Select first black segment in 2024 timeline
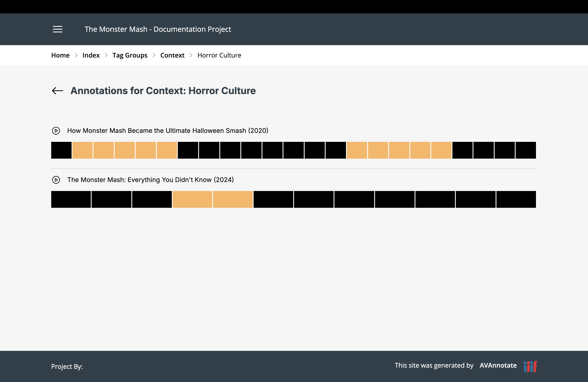The image size is (588, 382). 71,199
